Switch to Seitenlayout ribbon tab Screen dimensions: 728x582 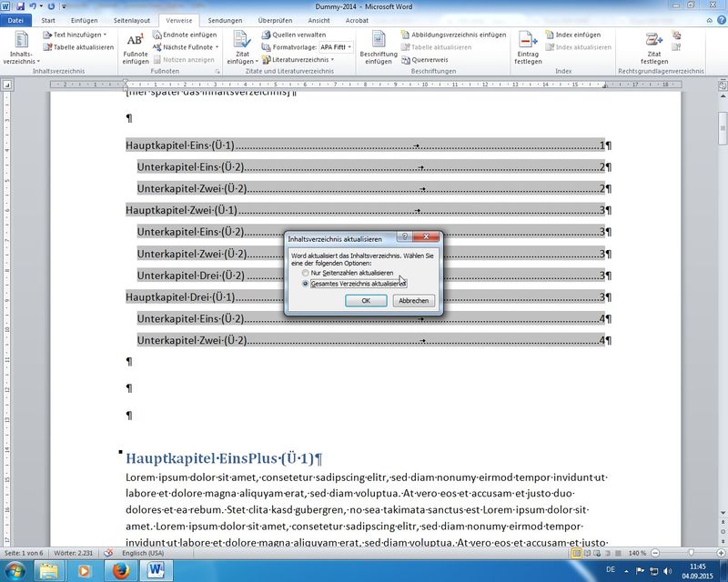(132, 20)
